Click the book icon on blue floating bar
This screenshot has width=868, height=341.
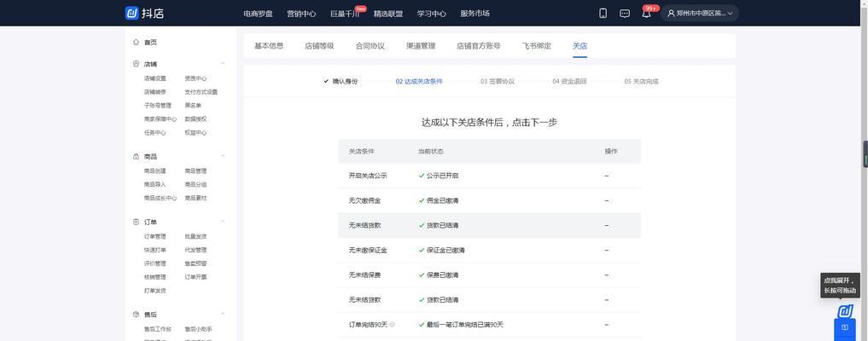(x=845, y=327)
